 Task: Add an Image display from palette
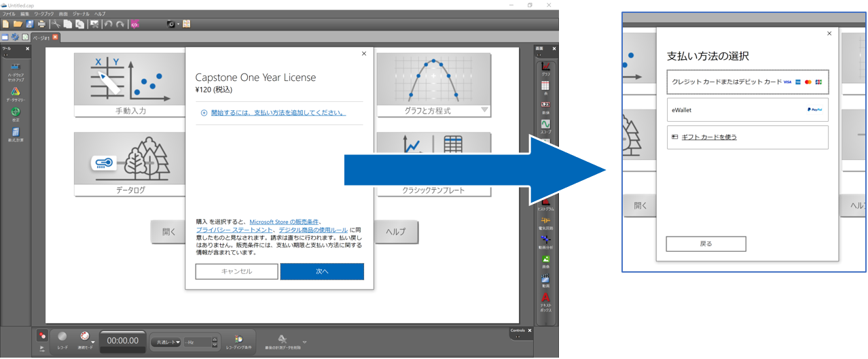click(x=545, y=260)
